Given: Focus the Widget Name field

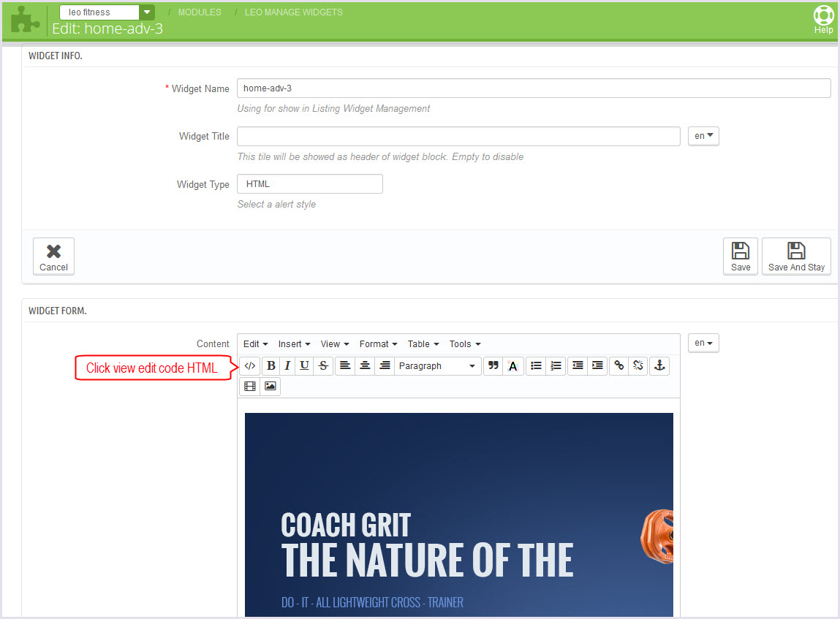Looking at the screenshot, I should click(534, 88).
